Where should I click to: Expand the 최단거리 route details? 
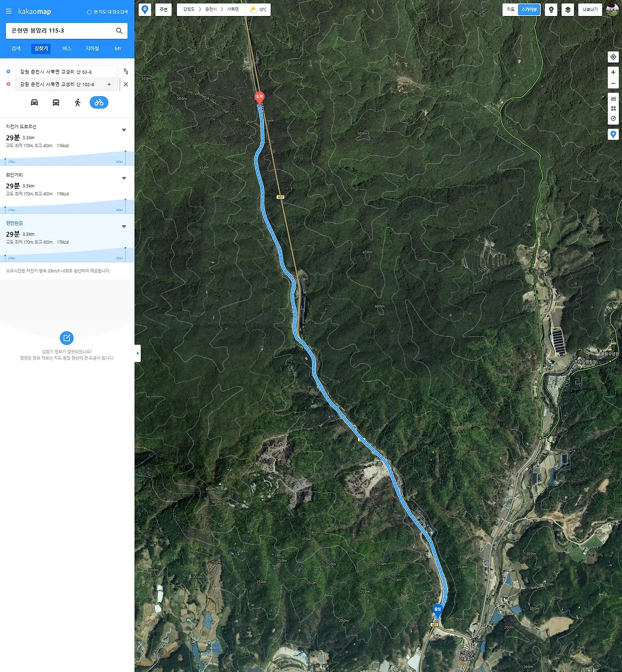pyautogui.click(x=124, y=178)
